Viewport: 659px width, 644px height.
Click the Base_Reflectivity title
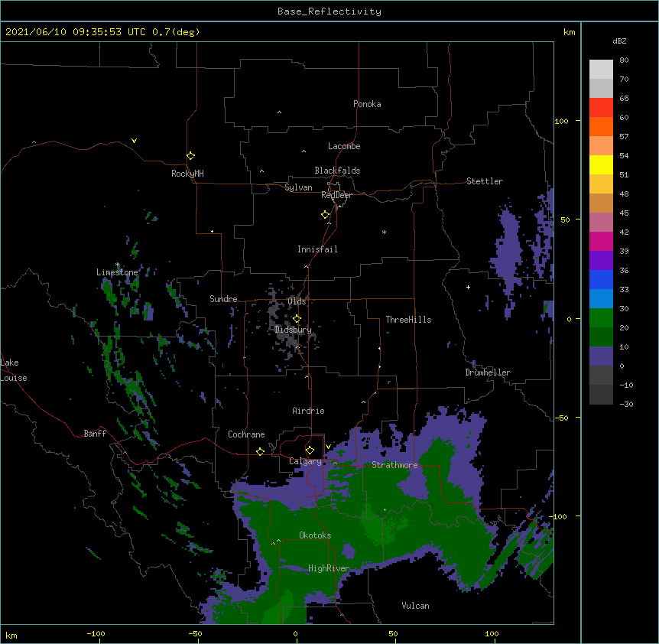pos(329,11)
